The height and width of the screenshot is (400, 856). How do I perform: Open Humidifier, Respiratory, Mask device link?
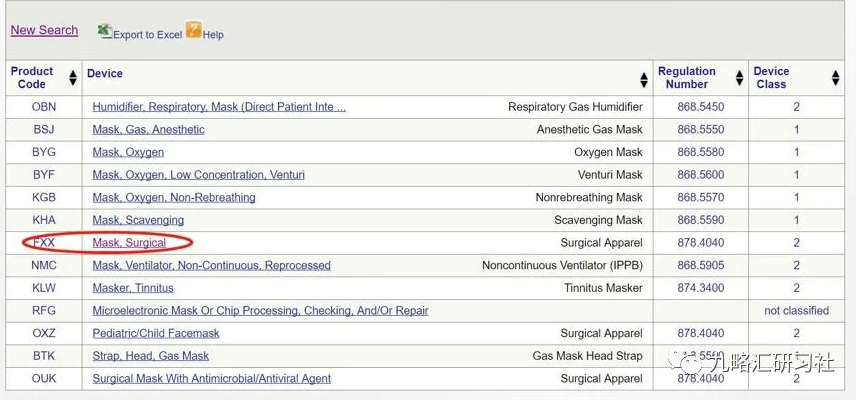[x=219, y=107]
